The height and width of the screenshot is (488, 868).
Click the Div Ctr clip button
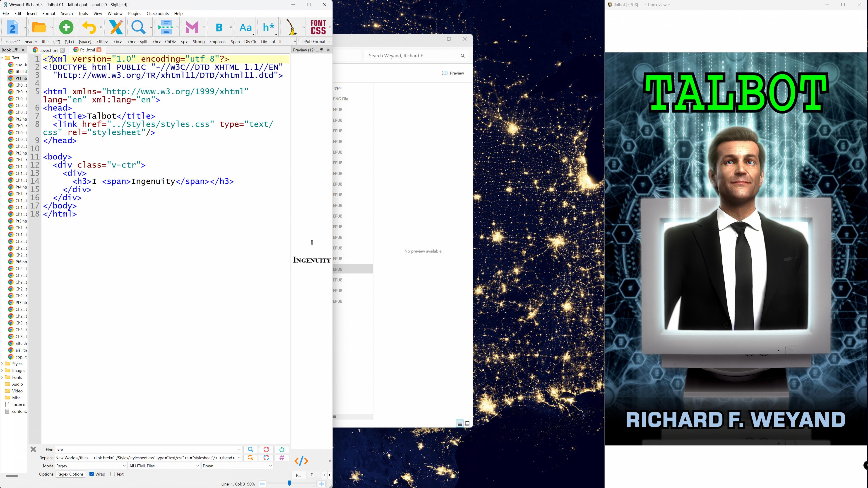click(x=250, y=41)
